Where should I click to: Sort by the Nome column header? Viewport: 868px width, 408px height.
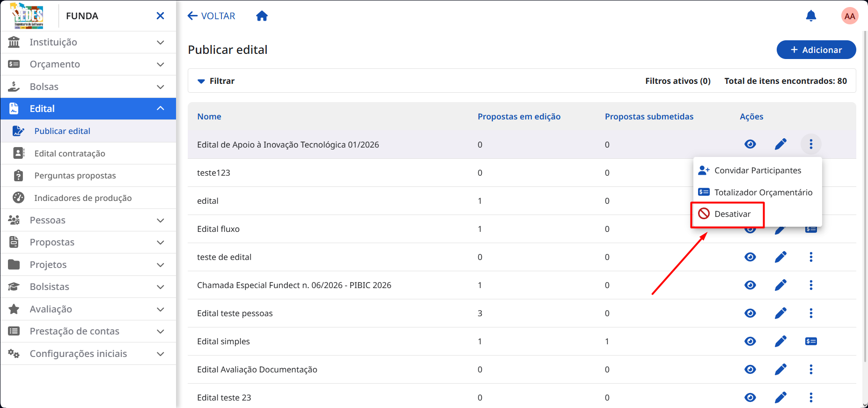[x=209, y=117]
